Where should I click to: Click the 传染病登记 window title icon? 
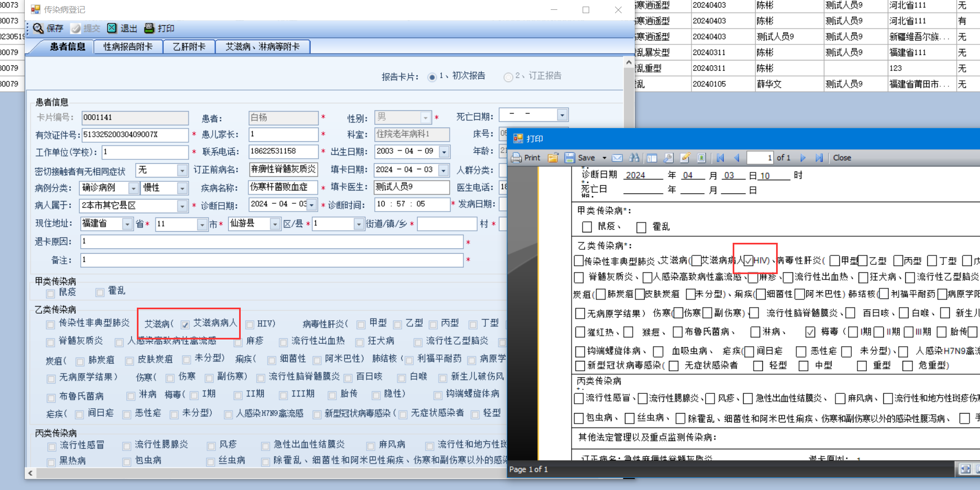click(x=36, y=9)
